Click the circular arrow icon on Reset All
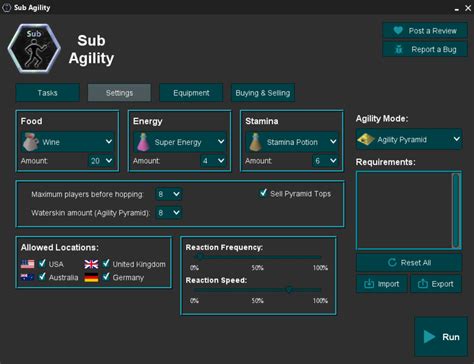This screenshot has width=474, height=364. click(392, 262)
